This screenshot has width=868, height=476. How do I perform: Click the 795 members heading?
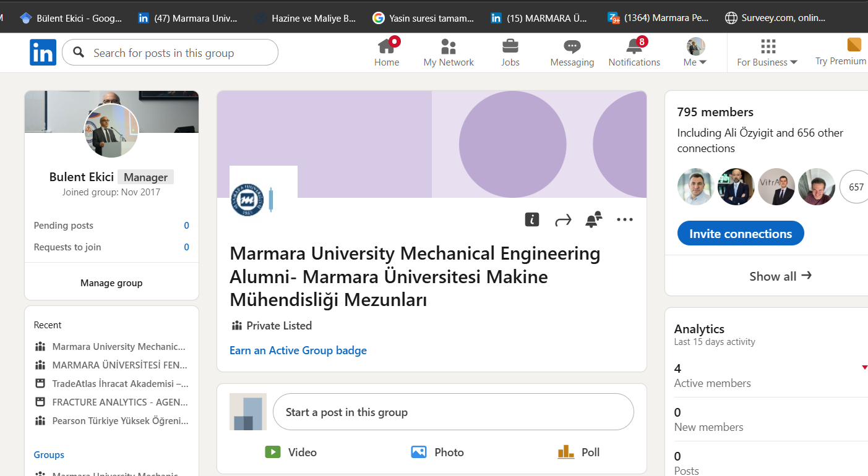click(715, 112)
